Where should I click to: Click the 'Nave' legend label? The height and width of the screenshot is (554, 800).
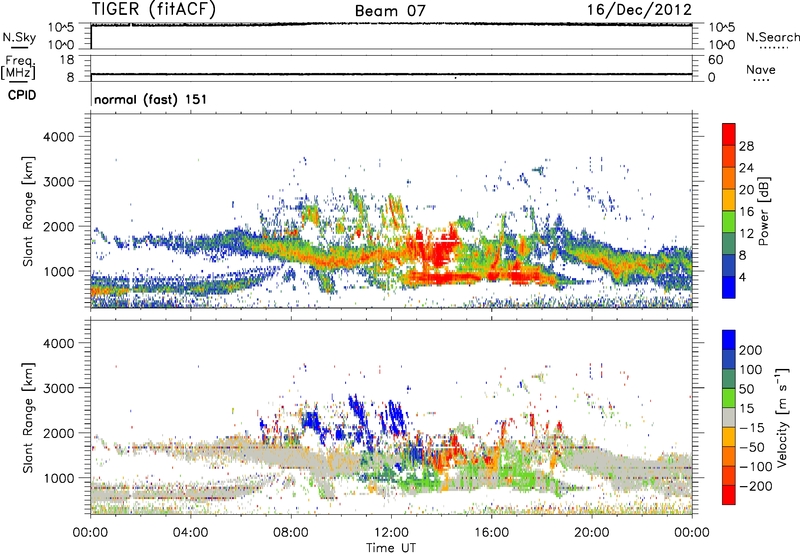(x=761, y=69)
